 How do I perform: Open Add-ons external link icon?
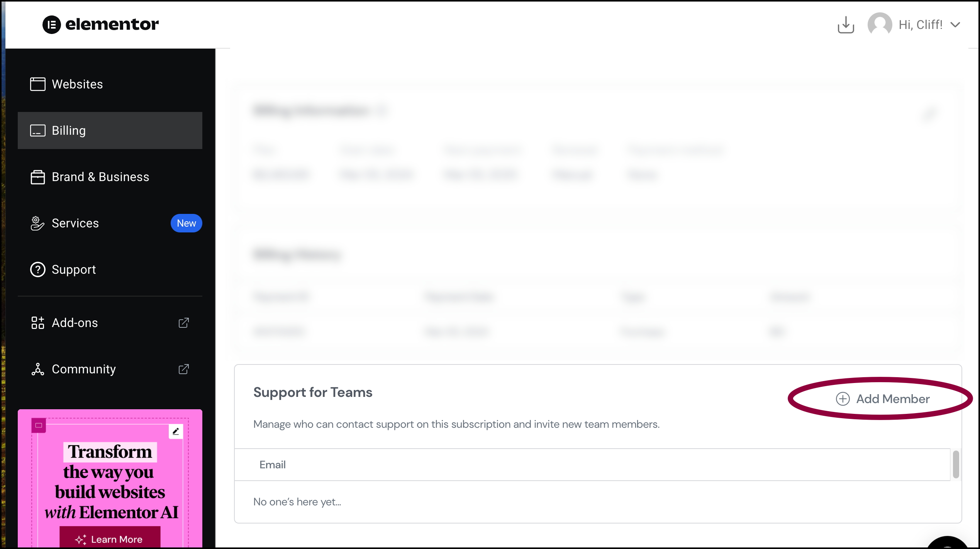[184, 323]
